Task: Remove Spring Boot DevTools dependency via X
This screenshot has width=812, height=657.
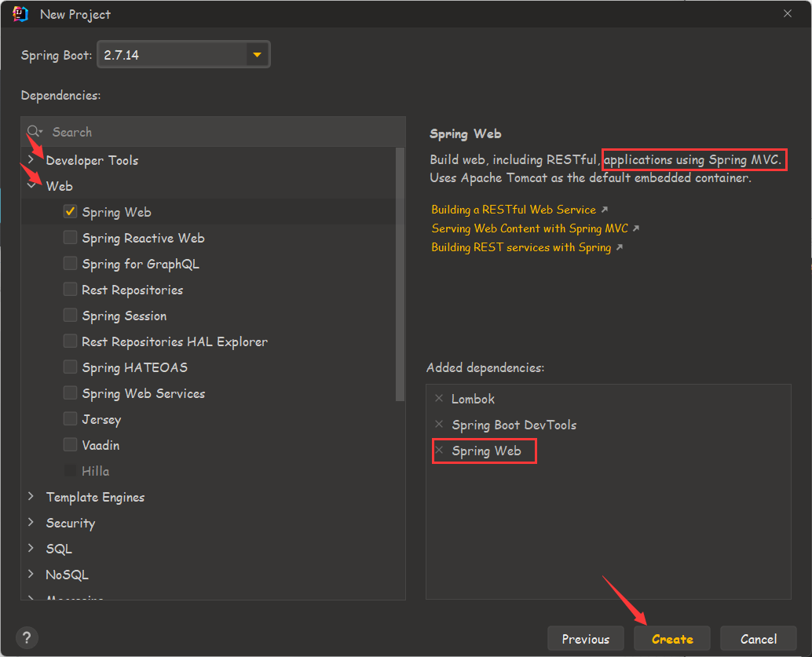Action: [439, 424]
